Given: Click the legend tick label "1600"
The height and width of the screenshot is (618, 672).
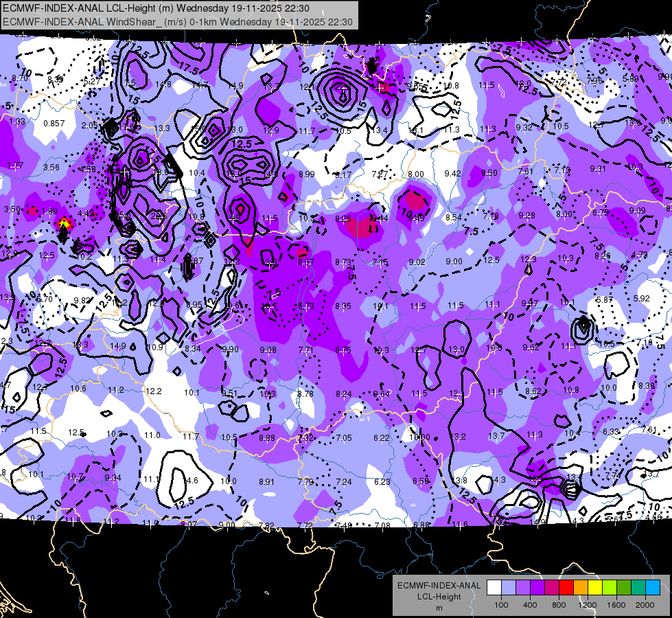Looking at the screenshot, I should click(x=616, y=605).
